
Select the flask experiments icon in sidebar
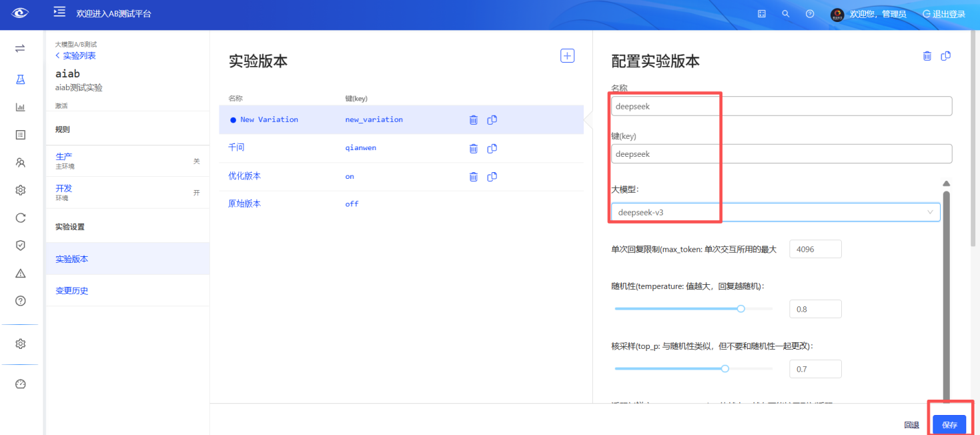click(20, 78)
